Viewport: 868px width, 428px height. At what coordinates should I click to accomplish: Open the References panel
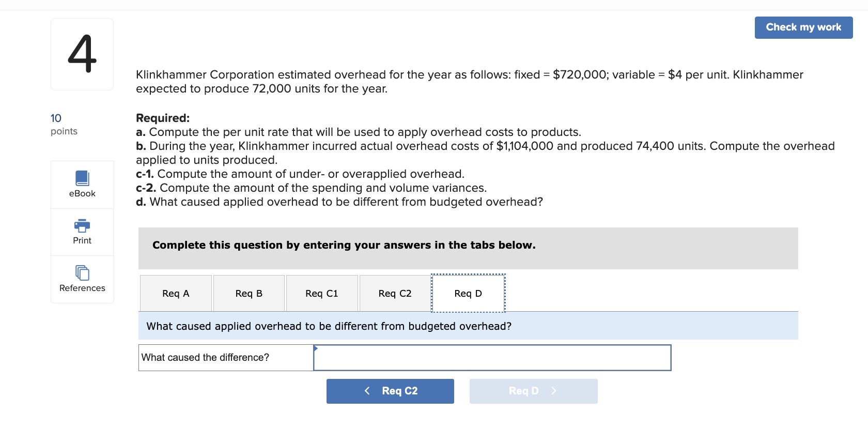click(82, 279)
